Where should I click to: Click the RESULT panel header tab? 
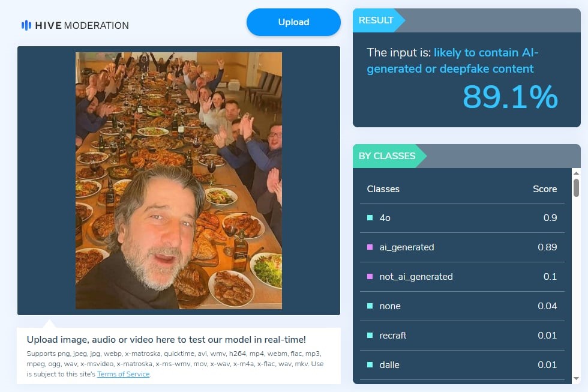(376, 20)
